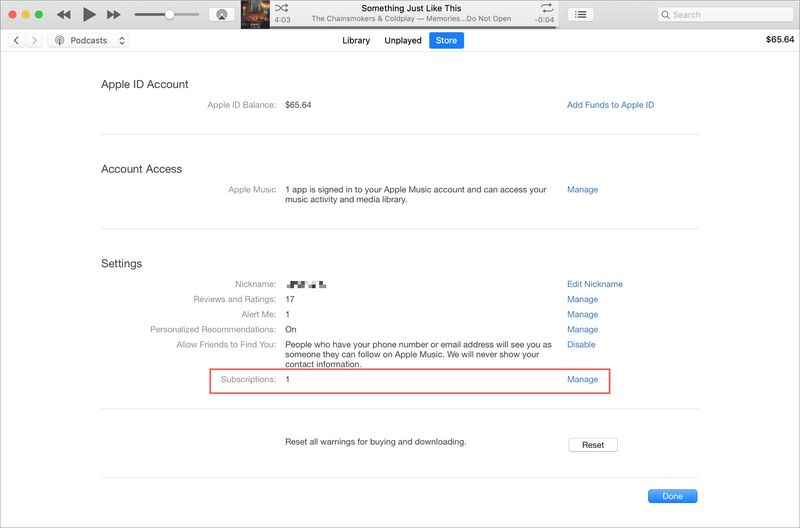This screenshot has height=528, width=800.
Task: Open the Up Next list icon
Action: point(580,15)
